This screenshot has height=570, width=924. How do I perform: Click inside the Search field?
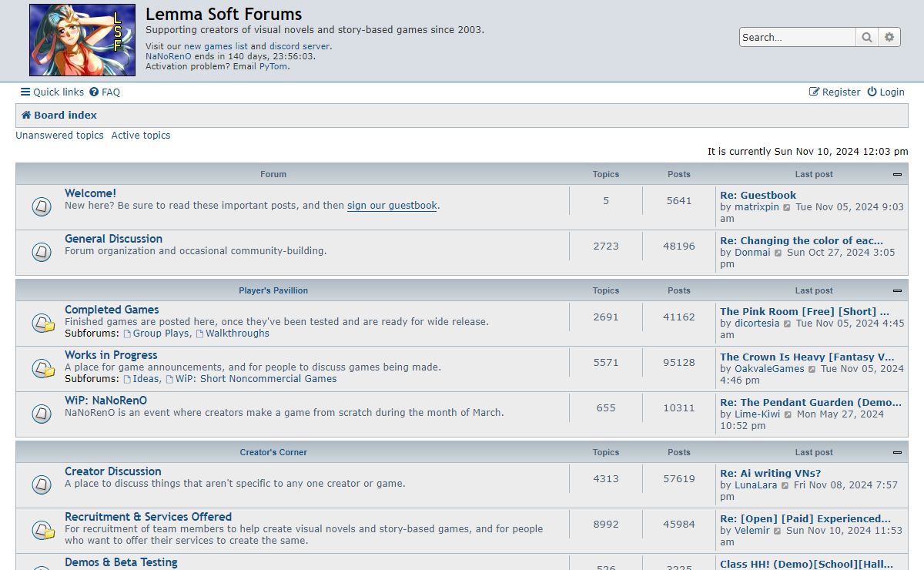tap(798, 37)
